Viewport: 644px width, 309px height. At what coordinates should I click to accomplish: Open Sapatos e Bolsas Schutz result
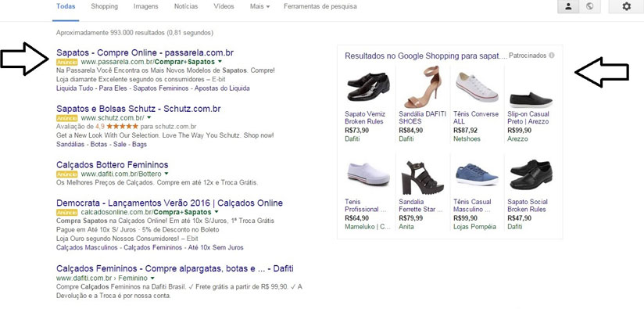point(138,109)
